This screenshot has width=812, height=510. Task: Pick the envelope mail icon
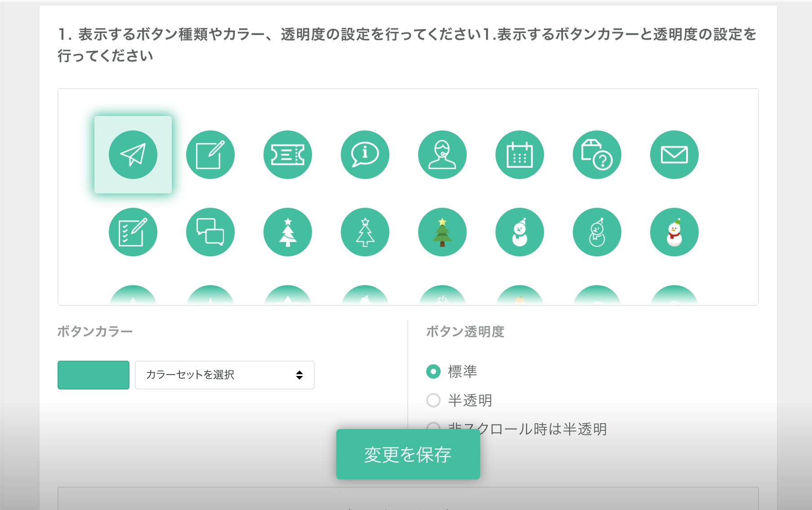coord(674,155)
